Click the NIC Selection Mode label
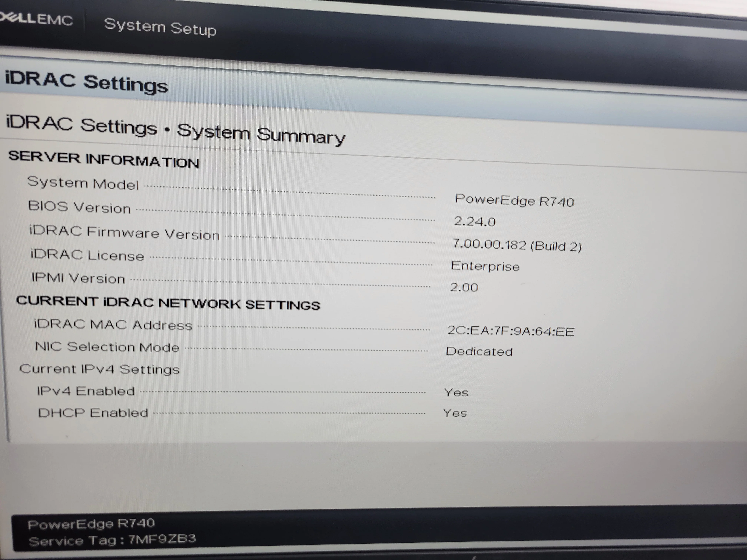Viewport: 747px width, 560px height. tap(107, 347)
